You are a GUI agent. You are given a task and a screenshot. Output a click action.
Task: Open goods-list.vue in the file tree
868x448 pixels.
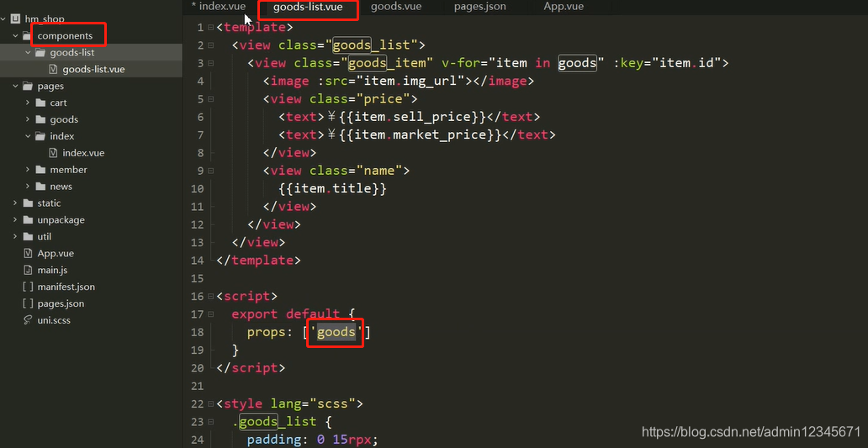click(x=93, y=69)
